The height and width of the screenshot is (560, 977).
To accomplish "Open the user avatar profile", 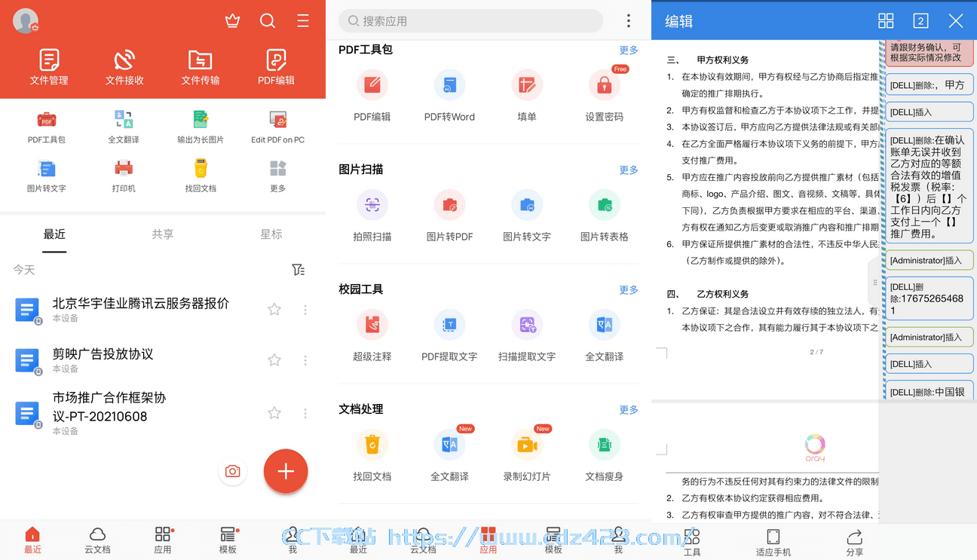I will tap(26, 21).
